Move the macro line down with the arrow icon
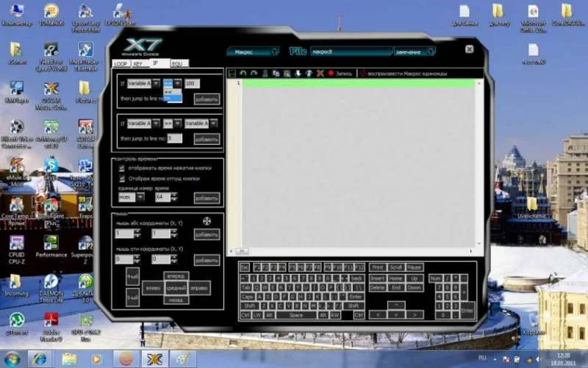588x368 pixels. coord(298,73)
